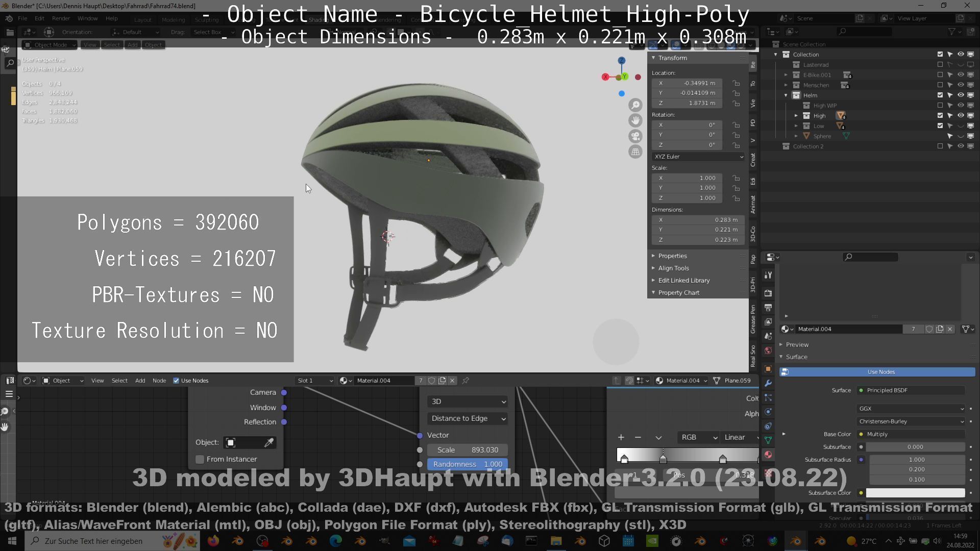Enable the Lastenrad collection checkbox
980x551 pixels.
940,65
